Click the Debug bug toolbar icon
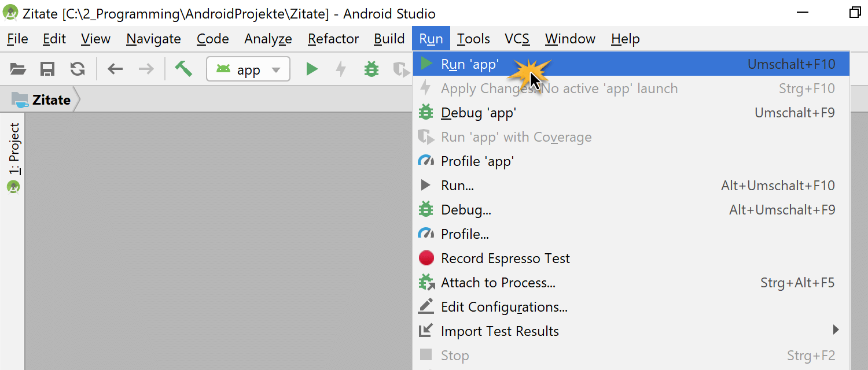This screenshot has height=370, width=868. pos(372,69)
